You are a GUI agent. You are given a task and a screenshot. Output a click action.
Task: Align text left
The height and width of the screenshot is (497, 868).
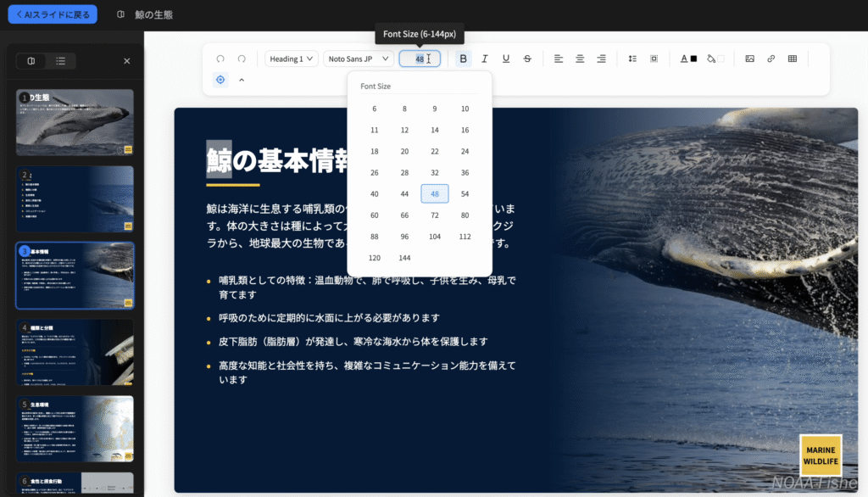click(559, 59)
